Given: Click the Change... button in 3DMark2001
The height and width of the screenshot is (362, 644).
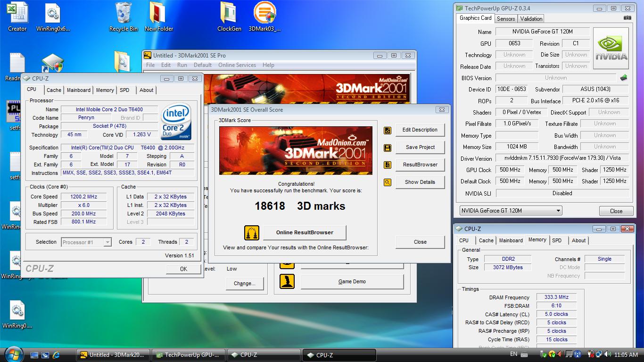Looking at the screenshot, I should 244,283.
